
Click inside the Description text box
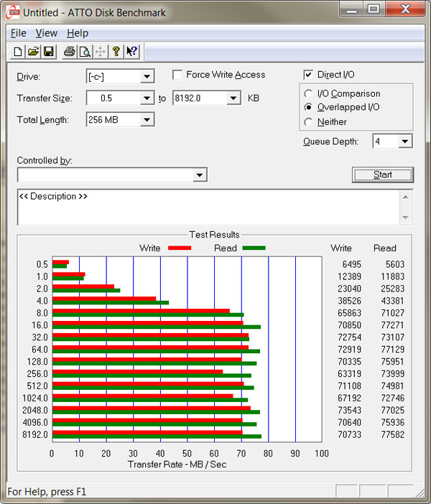tap(208, 207)
